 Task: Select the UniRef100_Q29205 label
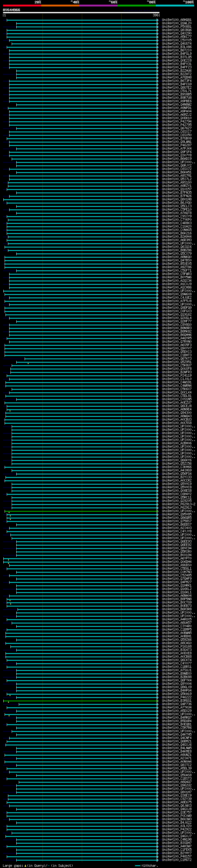(x=177, y=501)
